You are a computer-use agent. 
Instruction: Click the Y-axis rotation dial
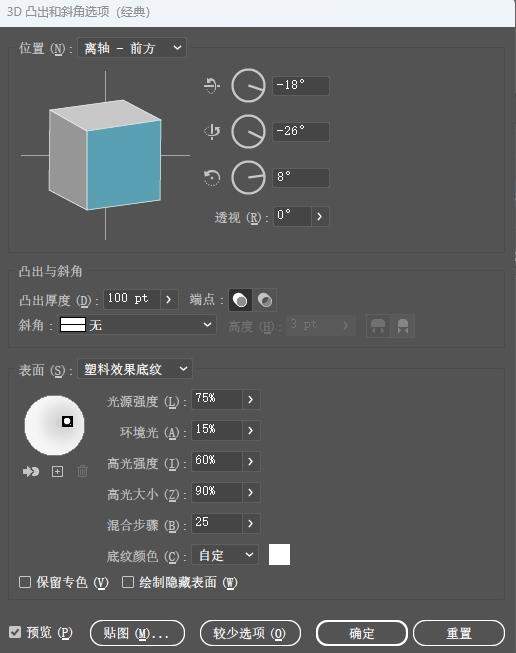point(248,132)
